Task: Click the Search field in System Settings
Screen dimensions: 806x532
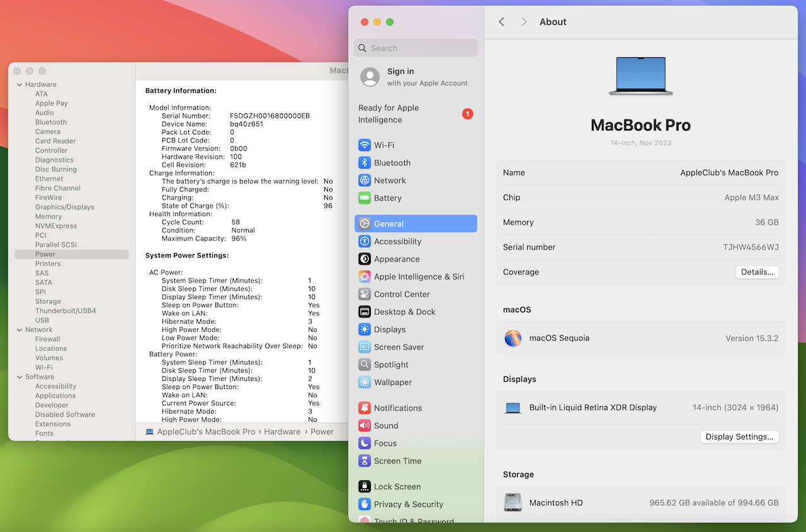Action: coord(416,48)
